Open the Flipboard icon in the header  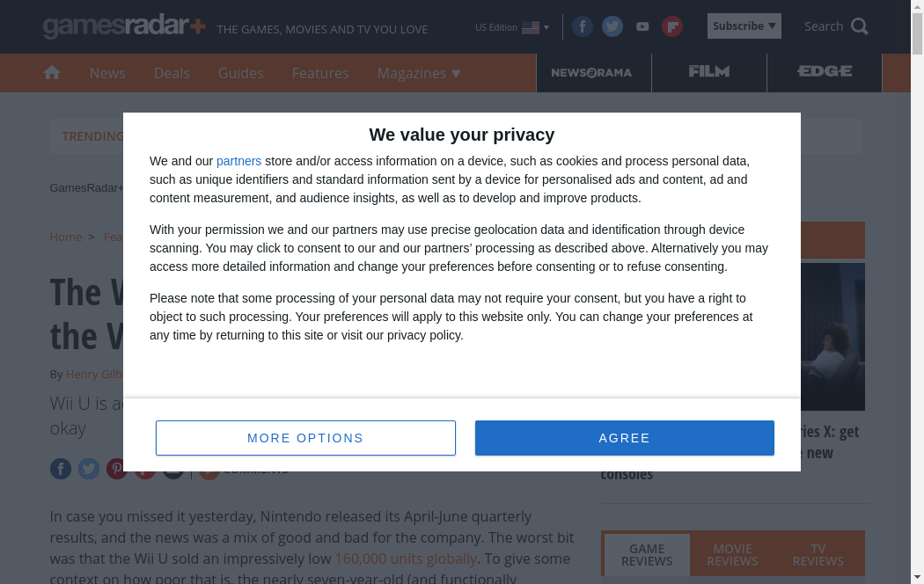point(672,26)
